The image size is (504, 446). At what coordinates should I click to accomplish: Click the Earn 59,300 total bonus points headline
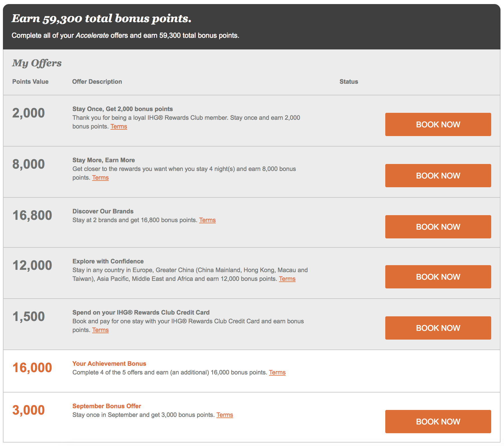(x=102, y=19)
